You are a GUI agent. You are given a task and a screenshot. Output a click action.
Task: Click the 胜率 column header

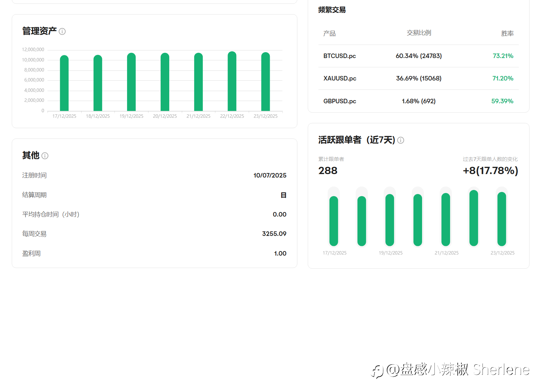click(x=507, y=34)
